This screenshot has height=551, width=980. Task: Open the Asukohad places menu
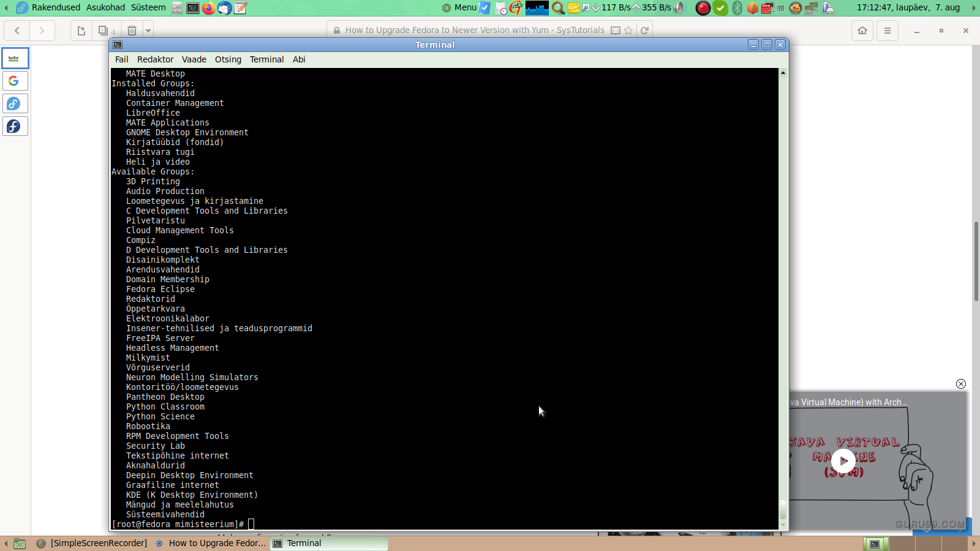[105, 7]
